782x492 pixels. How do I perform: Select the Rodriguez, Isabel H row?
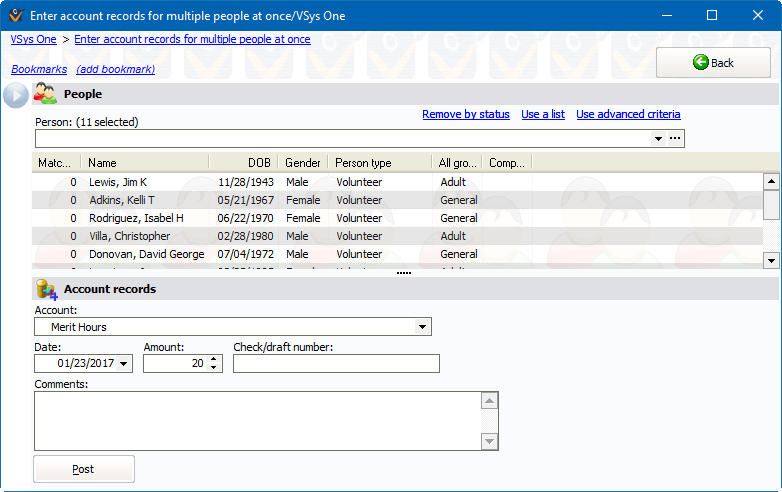click(x=136, y=218)
